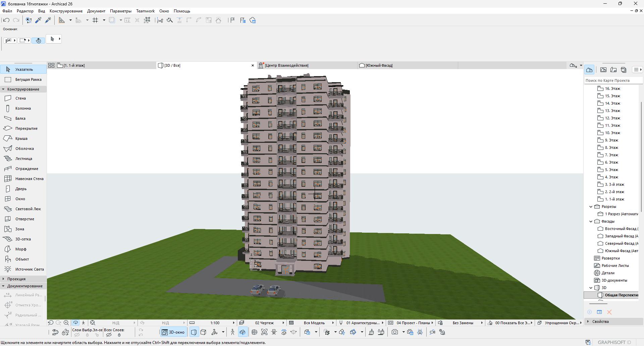Collapse the Фасады tree node

click(x=591, y=221)
